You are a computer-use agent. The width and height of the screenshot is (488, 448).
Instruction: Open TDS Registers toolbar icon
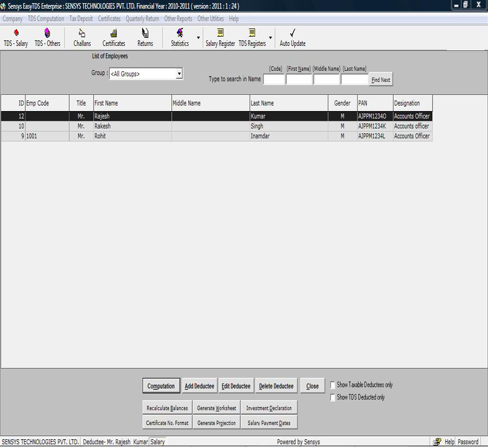tap(252, 38)
